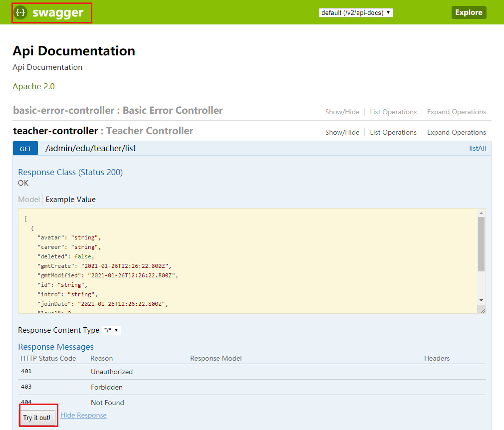Viewport: 504px width, 430px height.
Task: Click the Response Class (Status 200) heading
Action: coord(70,172)
